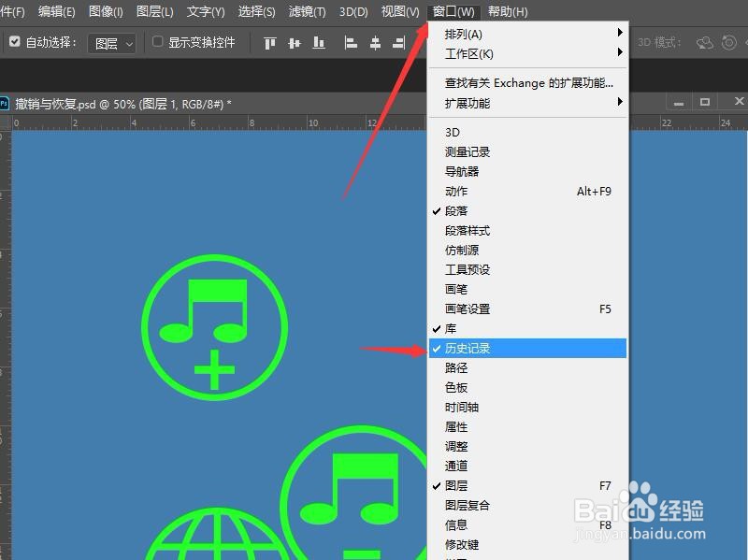The image size is (748, 560).
Task: Uncheck 段落 panel in Window menu
Action: click(527, 211)
